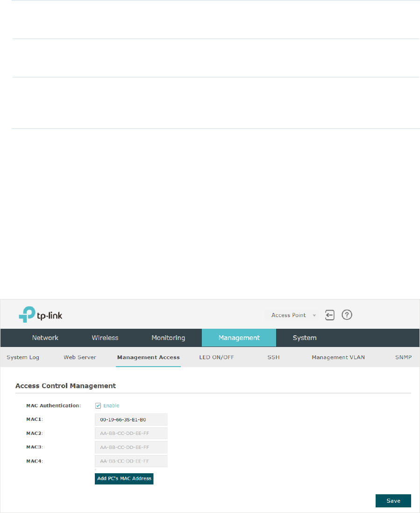Click the MAC3 input field
The width and height of the screenshot is (420, 513).
tap(131, 447)
